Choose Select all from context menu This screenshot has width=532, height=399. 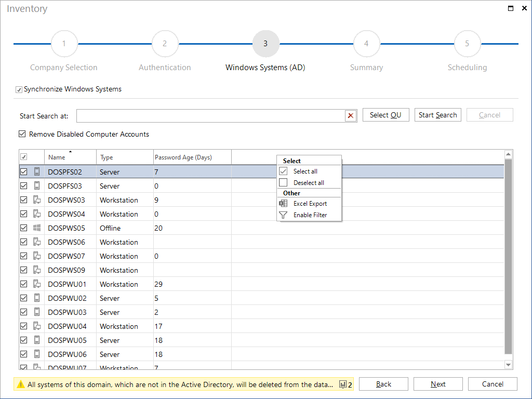[x=309, y=171]
